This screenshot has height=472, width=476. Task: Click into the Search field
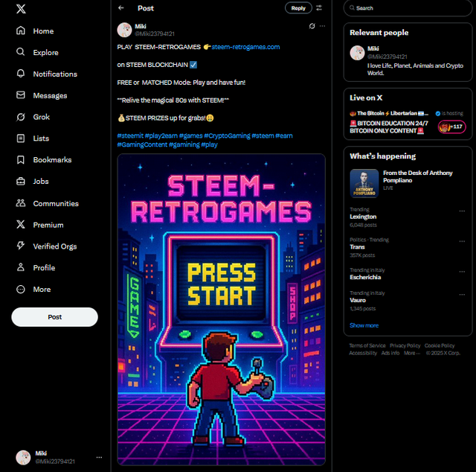(408, 8)
